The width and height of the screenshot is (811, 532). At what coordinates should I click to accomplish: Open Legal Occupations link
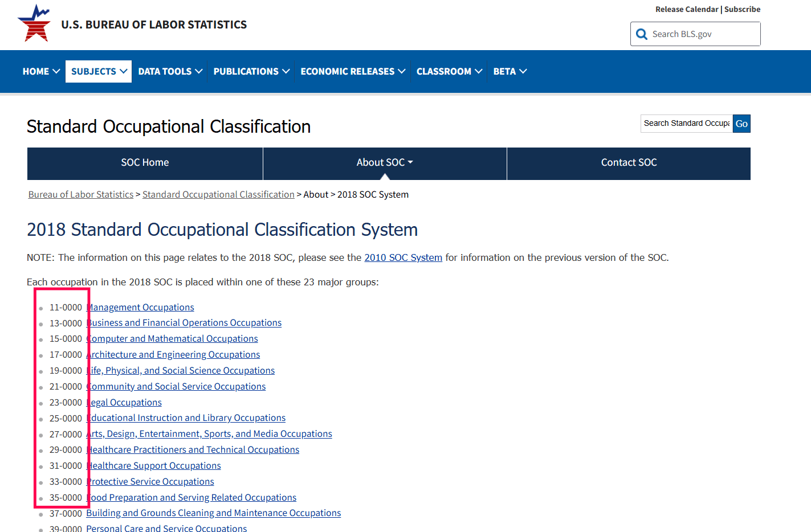click(x=124, y=403)
